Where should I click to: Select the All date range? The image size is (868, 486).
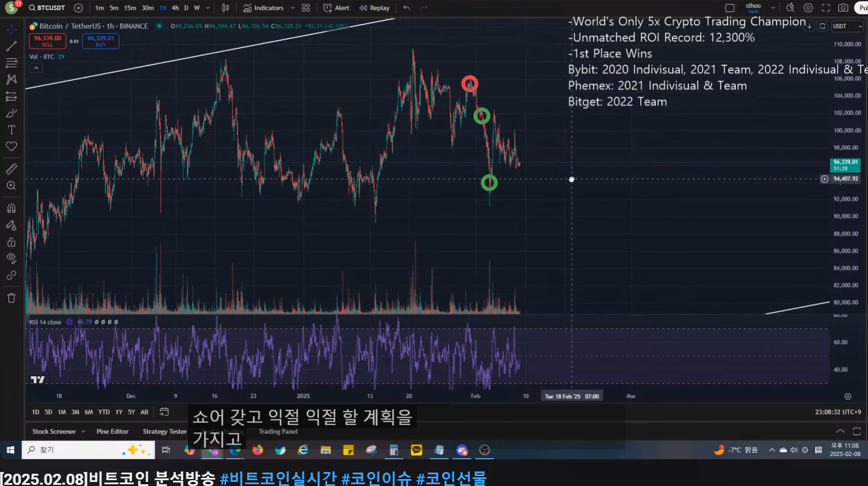point(144,412)
